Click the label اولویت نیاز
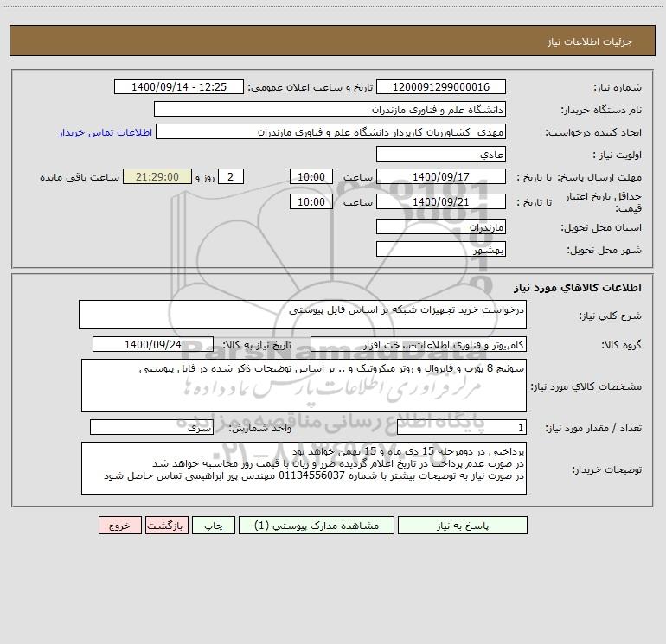This screenshot has height=644, width=666. [618, 155]
